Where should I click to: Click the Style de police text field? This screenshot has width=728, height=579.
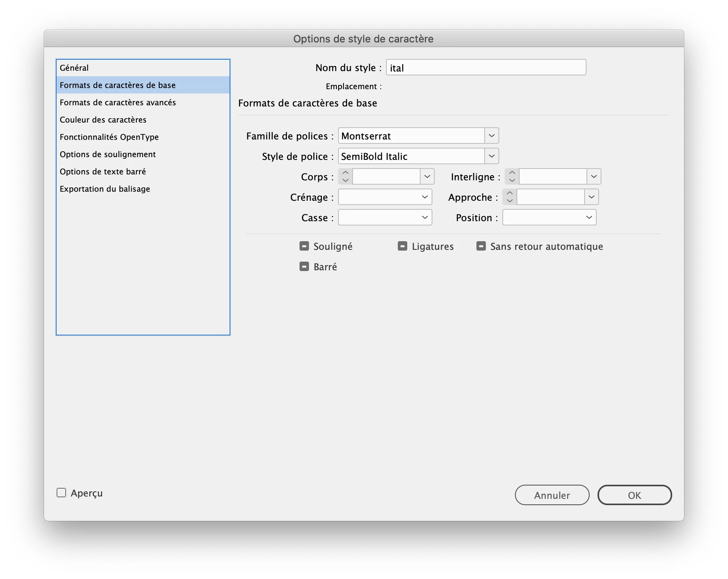pyautogui.click(x=412, y=156)
